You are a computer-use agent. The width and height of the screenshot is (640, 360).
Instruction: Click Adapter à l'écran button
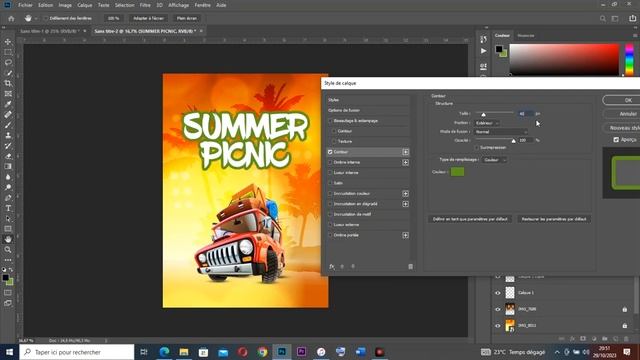(x=148, y=18)
